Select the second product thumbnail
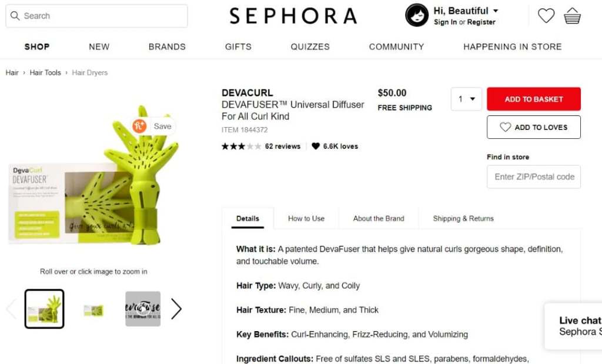602x364 pixels. 93,309
